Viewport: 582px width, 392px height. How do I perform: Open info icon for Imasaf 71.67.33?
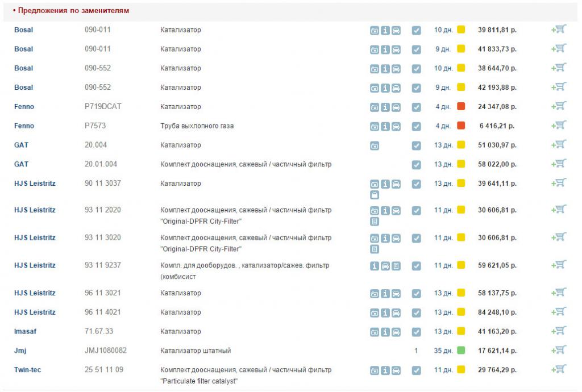pos(385,332)
